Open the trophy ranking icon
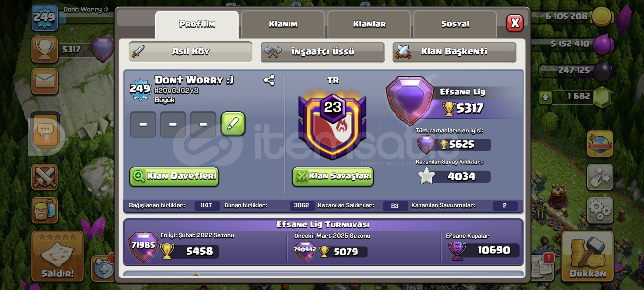This screenshot has width=644, height=290. tap(45, 49)
